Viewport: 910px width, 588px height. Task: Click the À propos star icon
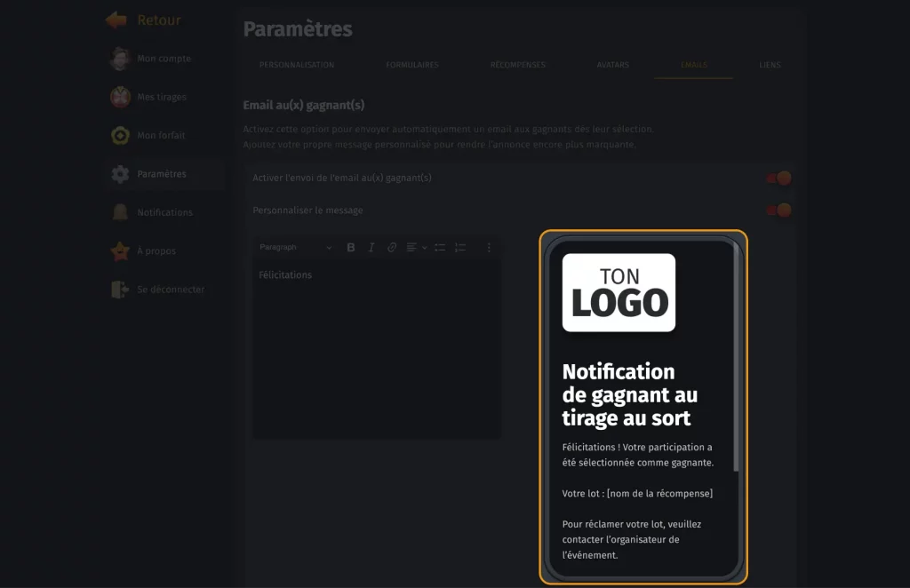tap(120, 251)
